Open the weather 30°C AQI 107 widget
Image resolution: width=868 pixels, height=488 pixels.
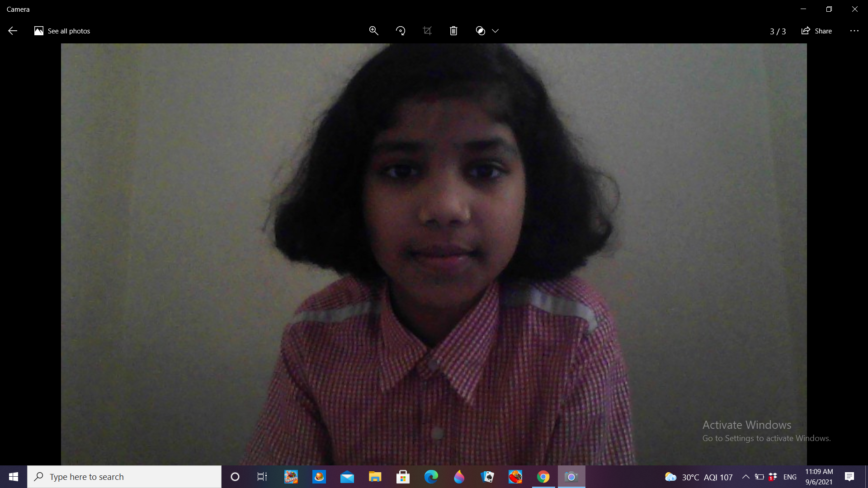[698, 477]
